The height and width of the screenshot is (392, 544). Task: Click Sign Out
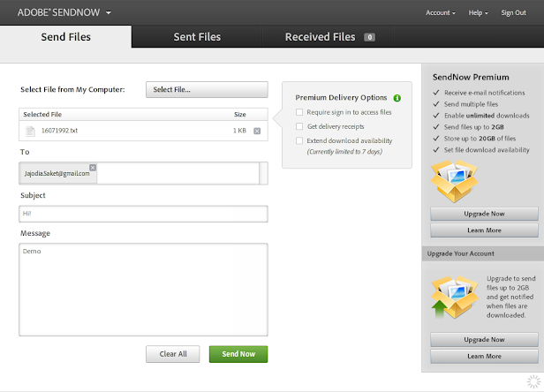point(513,13)
